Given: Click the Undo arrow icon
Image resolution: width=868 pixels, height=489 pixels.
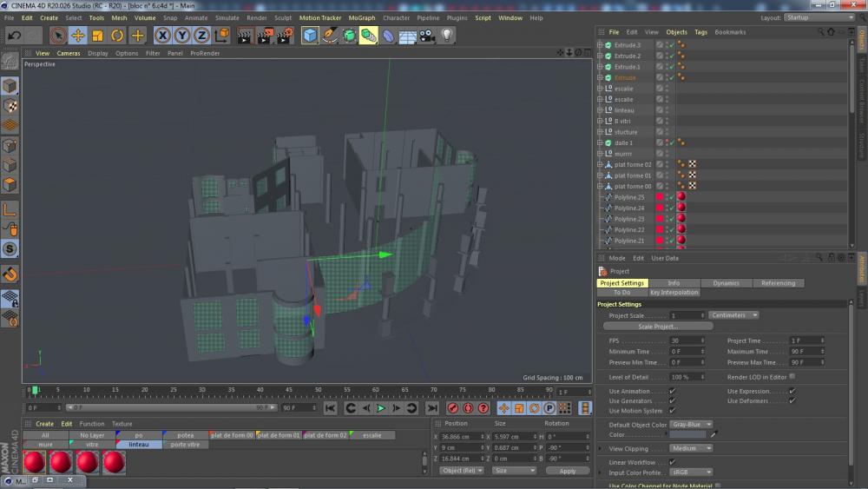Looking at the screenshot, I should 14,36.
